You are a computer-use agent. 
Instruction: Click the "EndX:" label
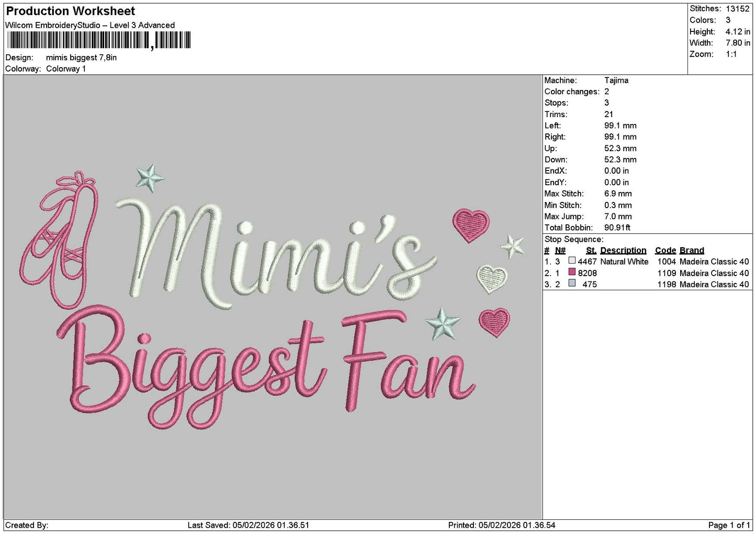(555, 171)
